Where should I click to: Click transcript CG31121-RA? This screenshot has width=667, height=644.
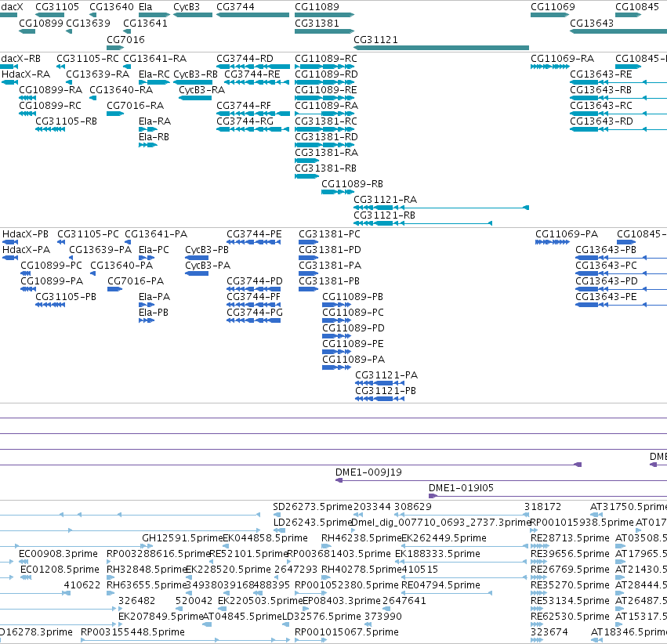[x=441, y=208]
